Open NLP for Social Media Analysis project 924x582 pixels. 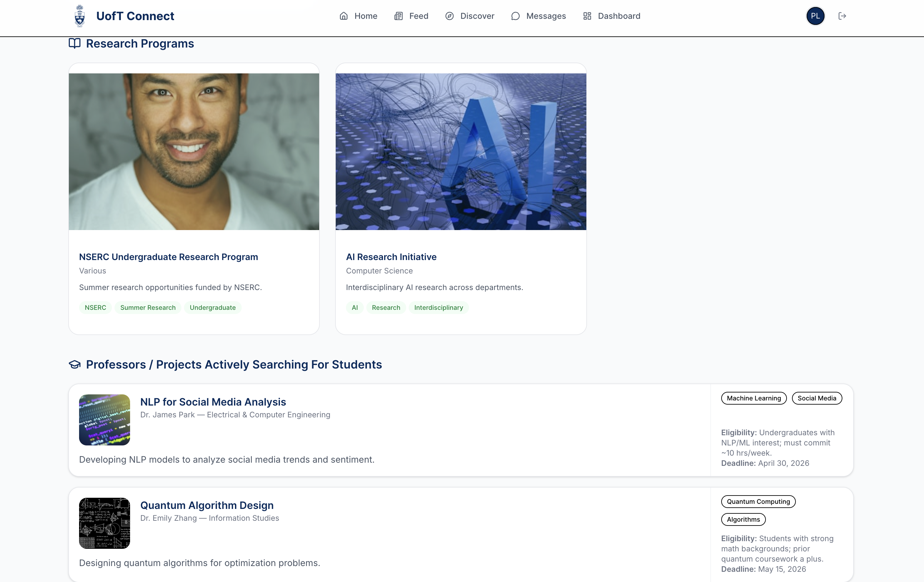[213, 402]
